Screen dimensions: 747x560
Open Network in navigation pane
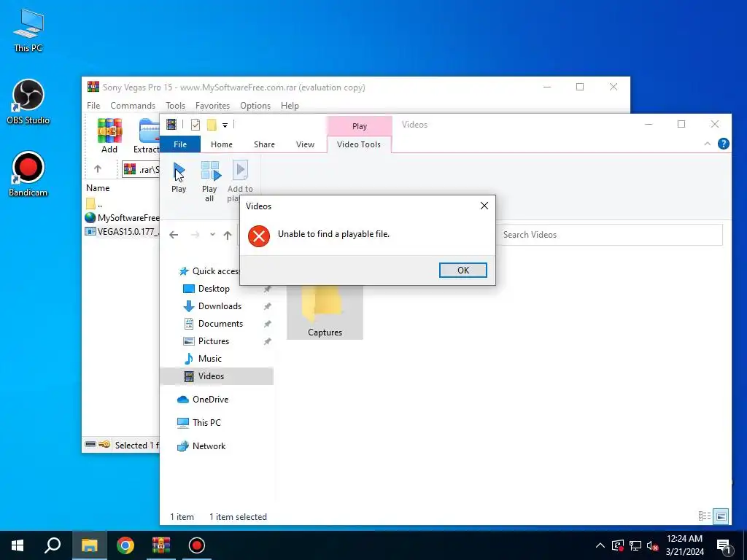coord(209,446)
